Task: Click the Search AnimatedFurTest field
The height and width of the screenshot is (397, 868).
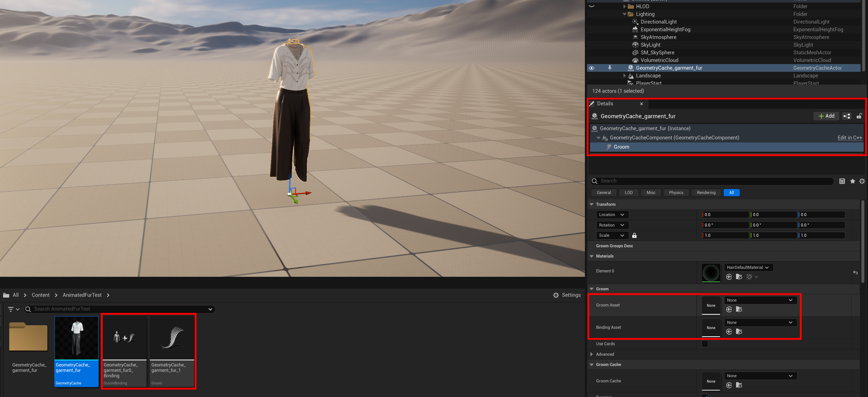Action: point(120,309)
